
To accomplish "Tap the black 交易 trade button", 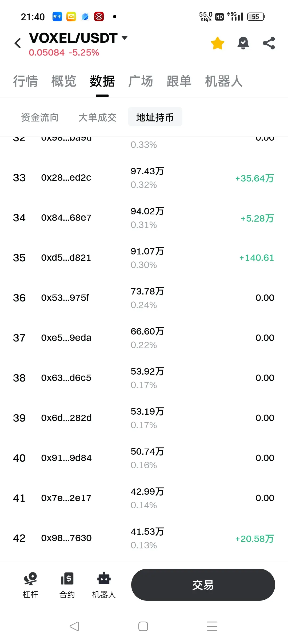I will (203, 585).
